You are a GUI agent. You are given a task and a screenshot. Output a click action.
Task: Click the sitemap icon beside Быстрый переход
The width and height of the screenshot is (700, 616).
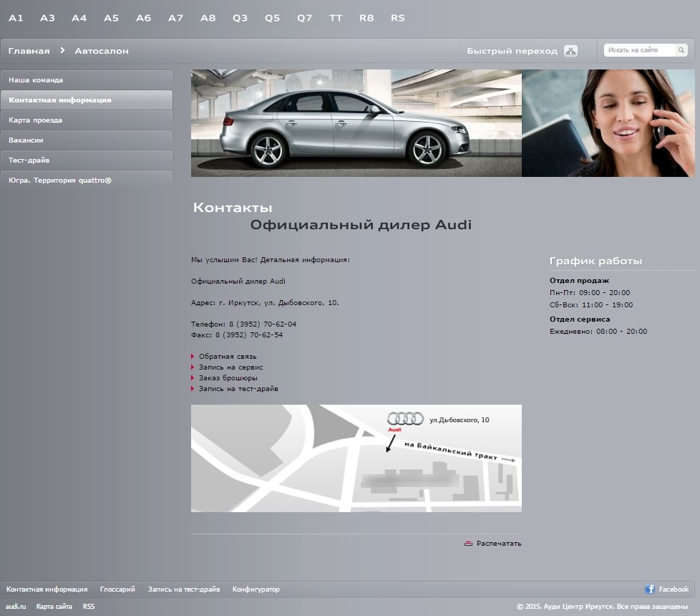click(x=570, y=51)
